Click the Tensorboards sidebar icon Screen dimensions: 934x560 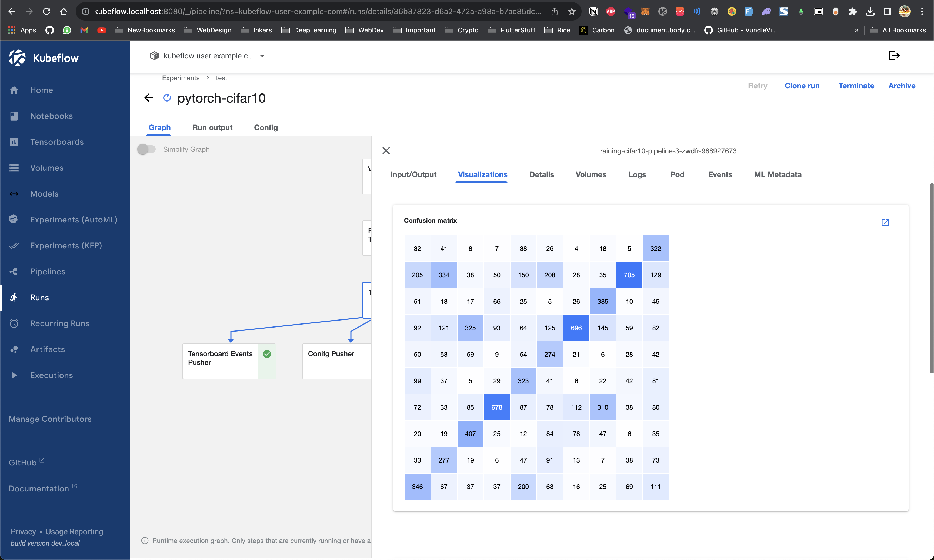(x=14, y=142)
